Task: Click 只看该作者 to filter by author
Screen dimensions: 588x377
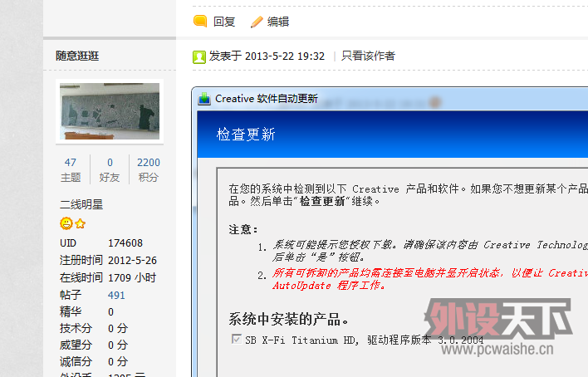Action: tap(368, 56)
